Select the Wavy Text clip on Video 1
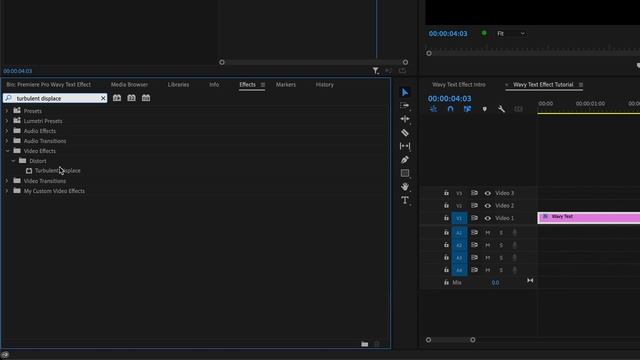 589,218
